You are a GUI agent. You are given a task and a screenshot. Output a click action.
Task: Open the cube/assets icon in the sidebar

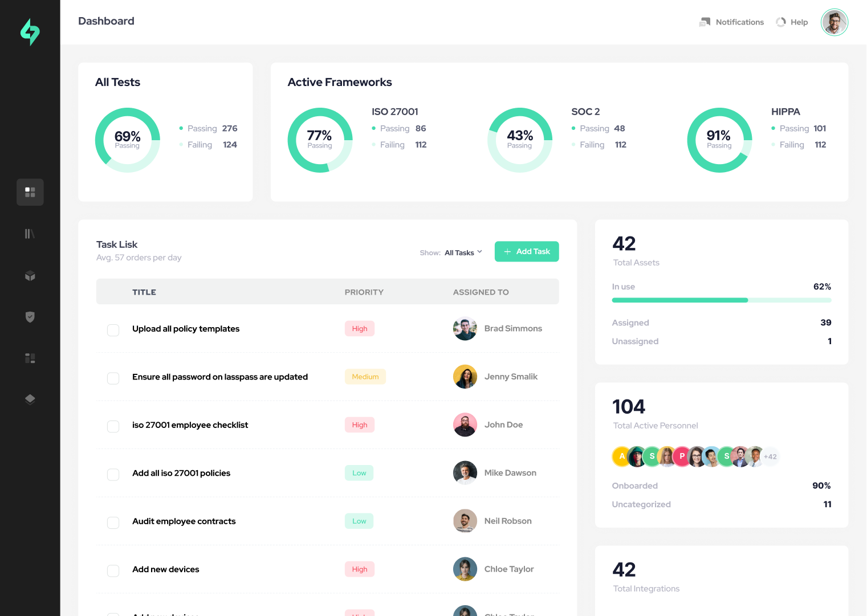pos(30,276)
